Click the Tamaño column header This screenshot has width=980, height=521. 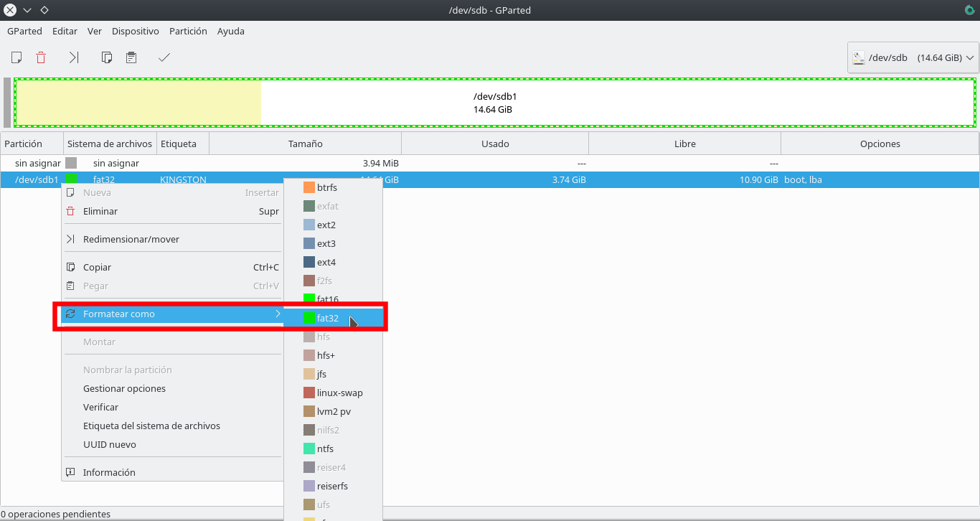click(306, 144)
